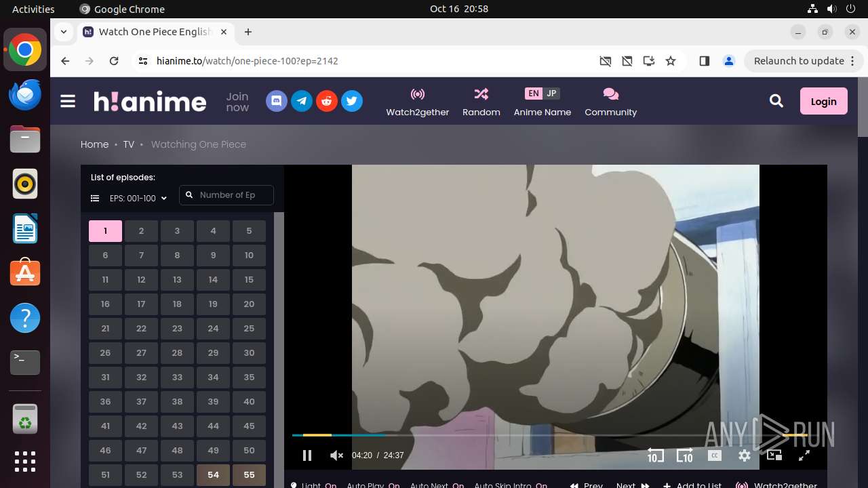The height and width of the screenshot is (488, 868).
Task: Pick a Random anime
Action: [x=481, y=102]
